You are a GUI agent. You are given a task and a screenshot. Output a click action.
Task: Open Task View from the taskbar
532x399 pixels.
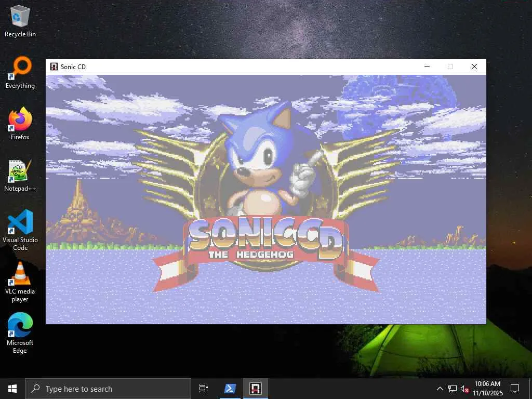(204, 389)
